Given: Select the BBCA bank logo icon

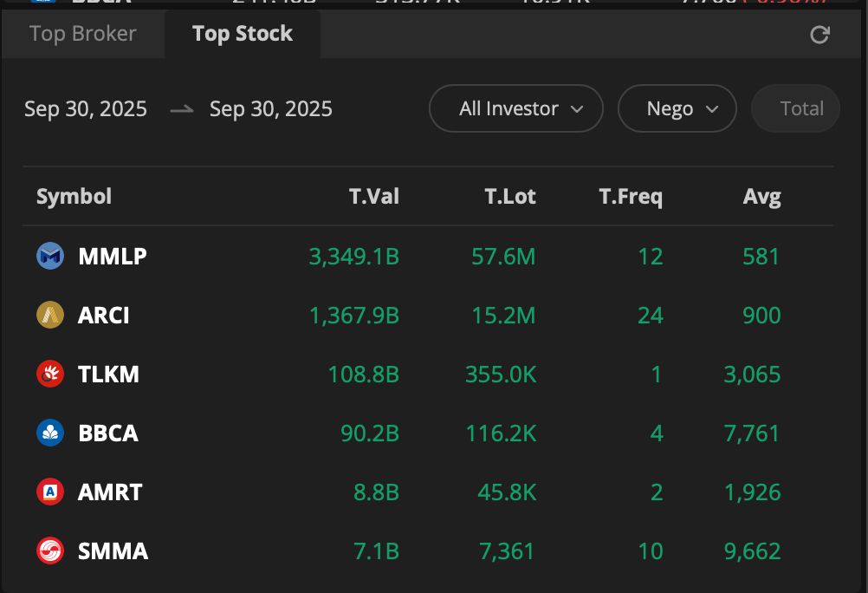Looking at the screenshot, I should (x=49, y=433).
